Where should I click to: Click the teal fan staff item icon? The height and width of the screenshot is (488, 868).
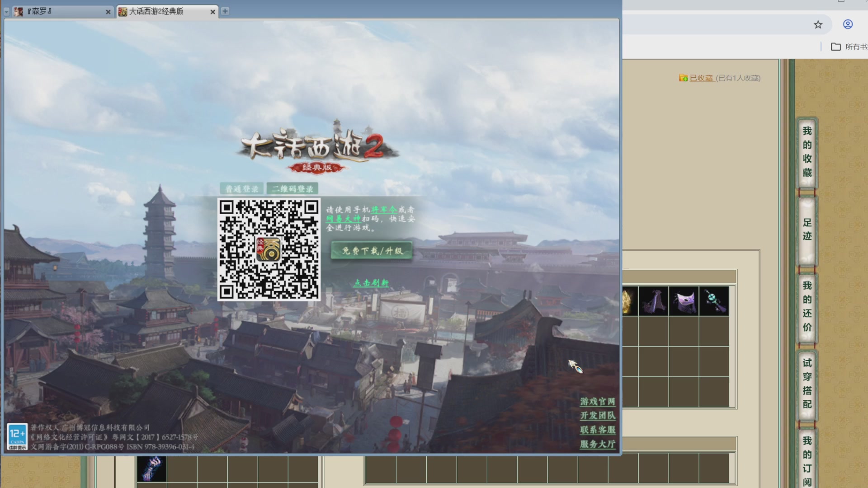[714, 301]
